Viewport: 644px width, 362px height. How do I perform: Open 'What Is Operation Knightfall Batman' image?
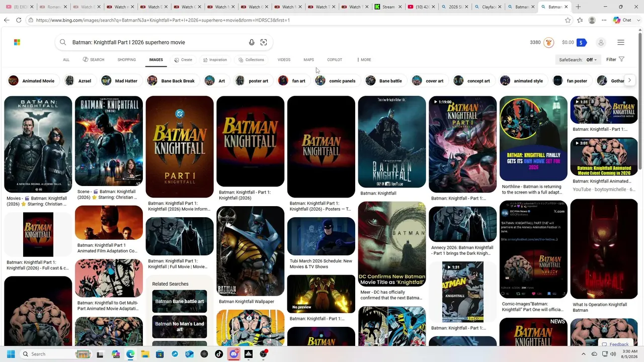click(604, 249)
